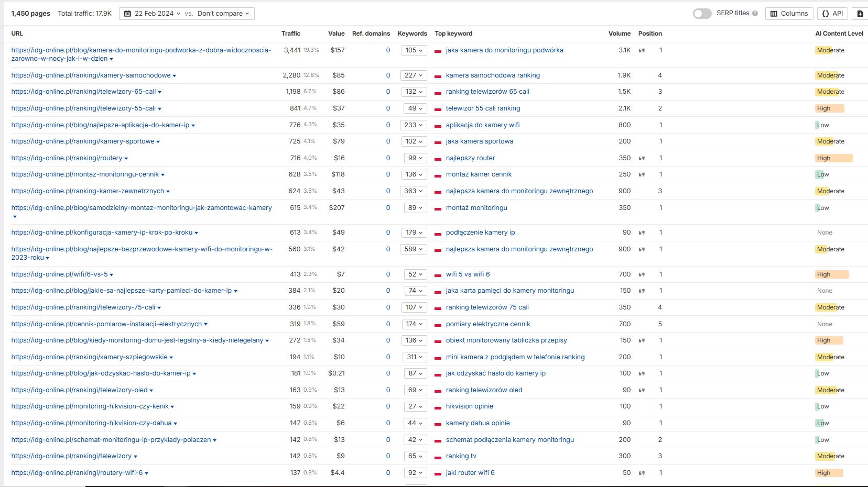The width and height of the screenshot is (868, 487).
Task: Sort the table by the Traffic column header
Action: click(x=291, y=34)
